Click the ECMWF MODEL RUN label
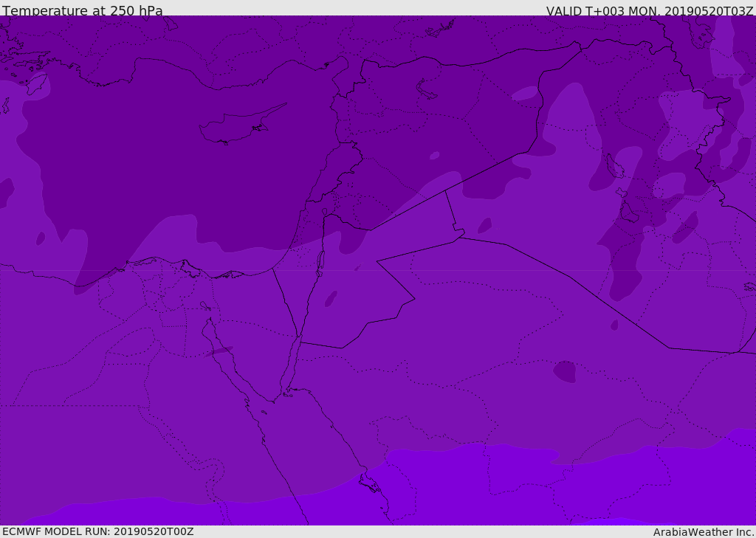 point(97,531)
